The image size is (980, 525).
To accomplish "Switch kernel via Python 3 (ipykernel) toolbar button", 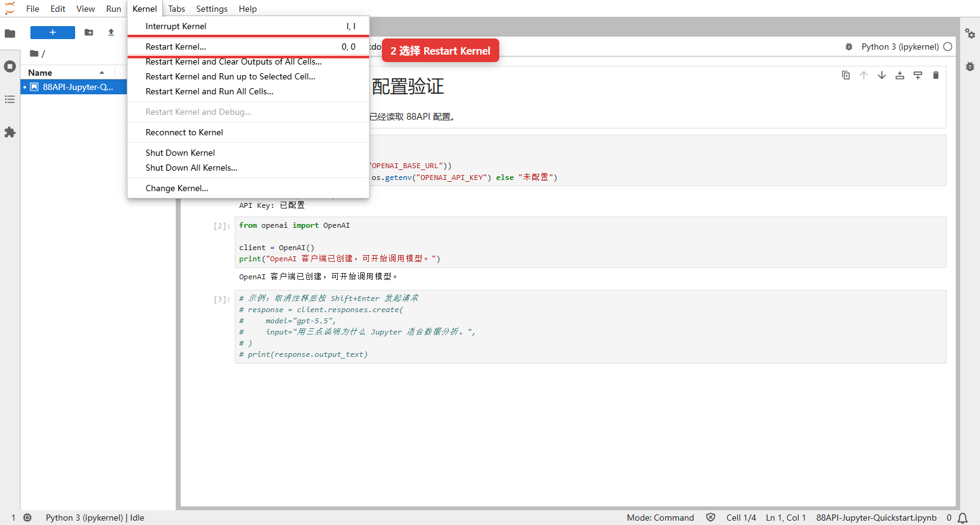I will pyautogui.click(x=900, y=47).
